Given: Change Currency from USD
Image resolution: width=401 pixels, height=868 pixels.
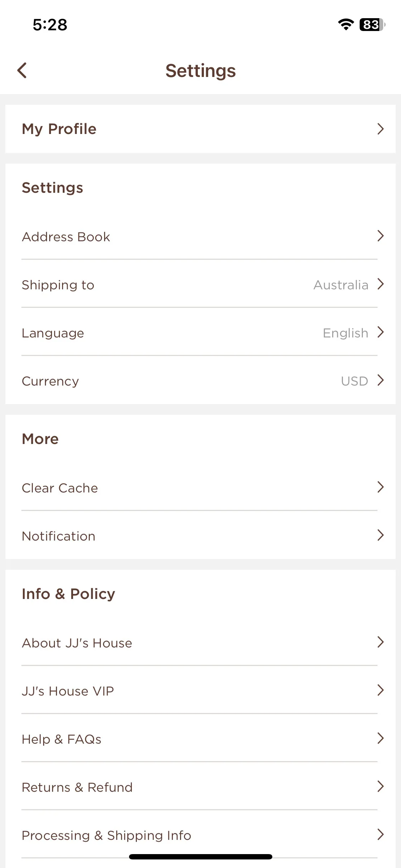Looking at the screenshot, I should click(x=200, y=381).
